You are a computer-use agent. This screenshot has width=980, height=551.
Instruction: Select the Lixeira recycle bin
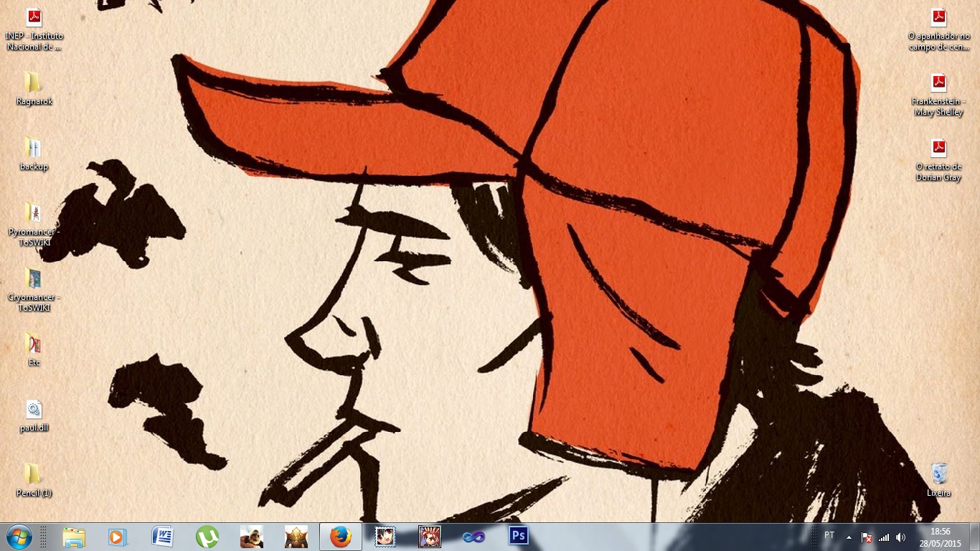(938, 480)
